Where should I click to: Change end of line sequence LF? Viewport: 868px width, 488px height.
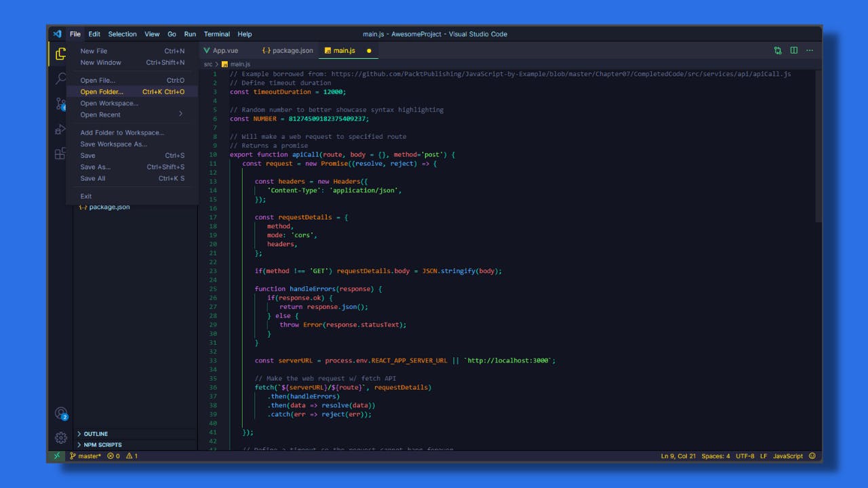point(764,456)
